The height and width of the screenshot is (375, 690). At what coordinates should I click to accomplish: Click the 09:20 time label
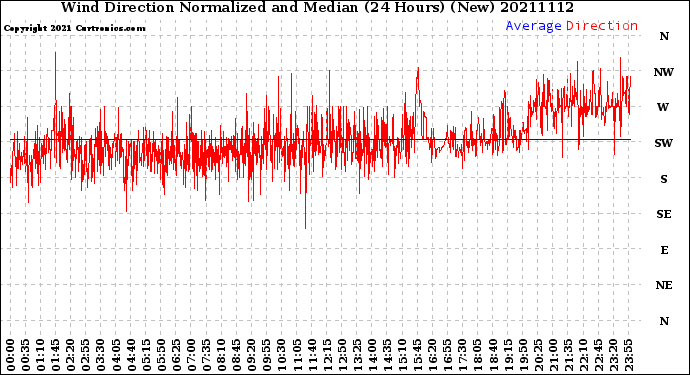pyautogui.click(x=252, y=355)
